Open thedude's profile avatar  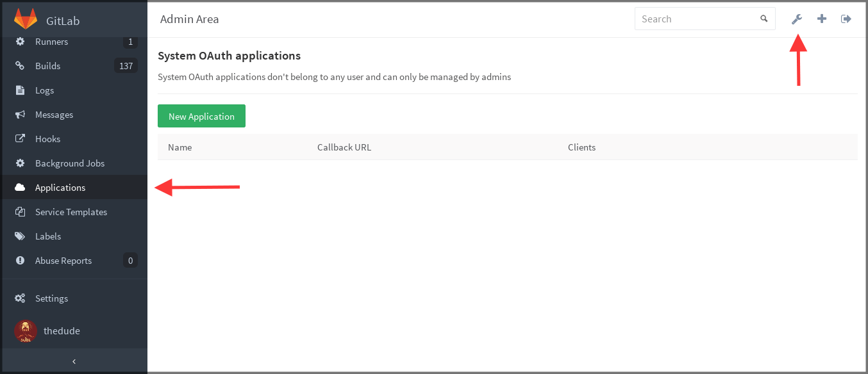click(x=25, y=331)
